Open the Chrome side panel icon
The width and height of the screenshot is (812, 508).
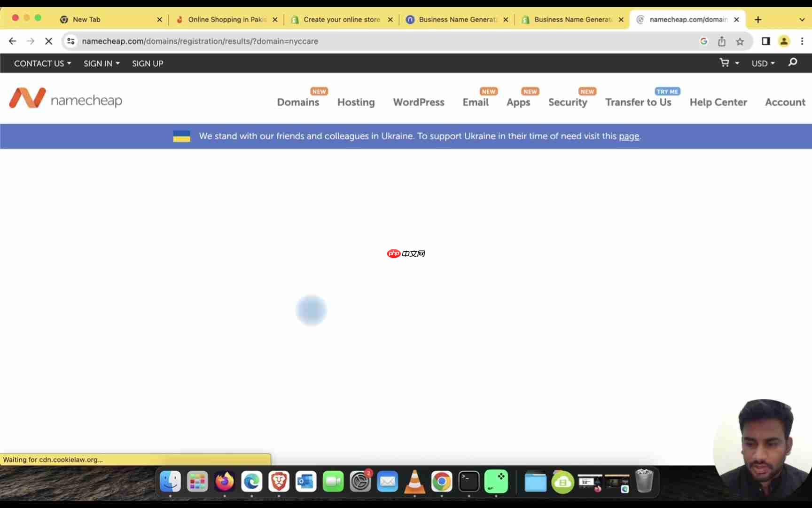766,41
